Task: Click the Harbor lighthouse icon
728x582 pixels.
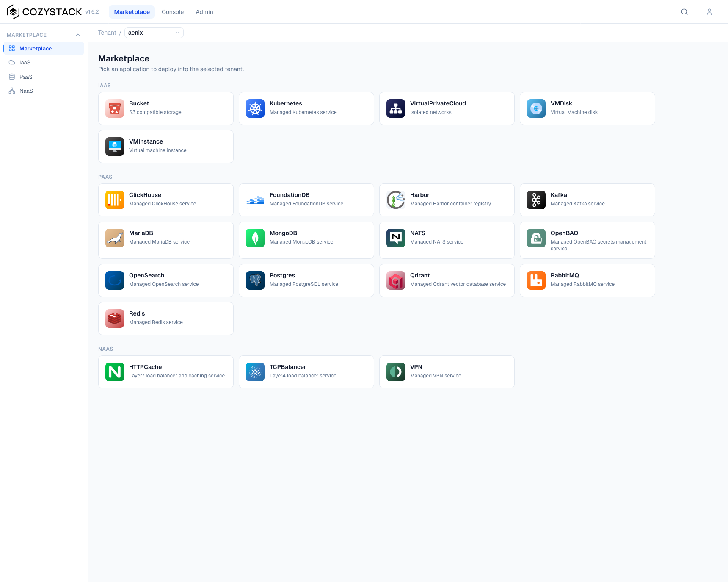Action: click(396, 200)
